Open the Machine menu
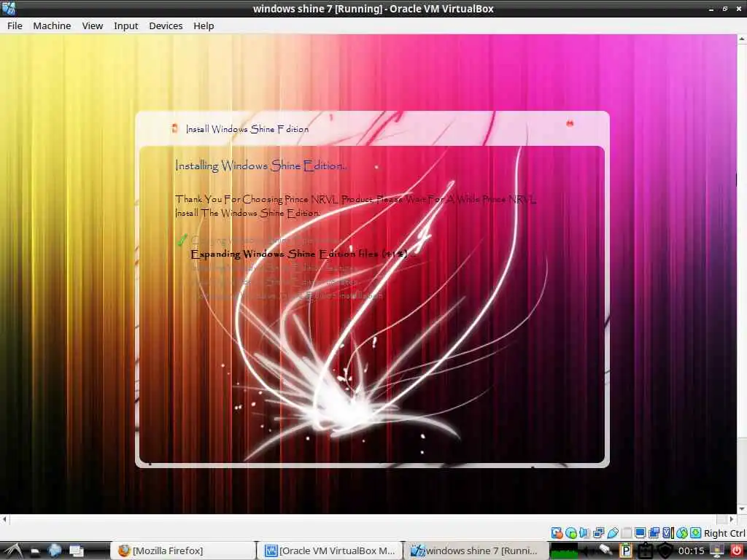The width and height of the screenshot is (747, 560). coord(52,26)
